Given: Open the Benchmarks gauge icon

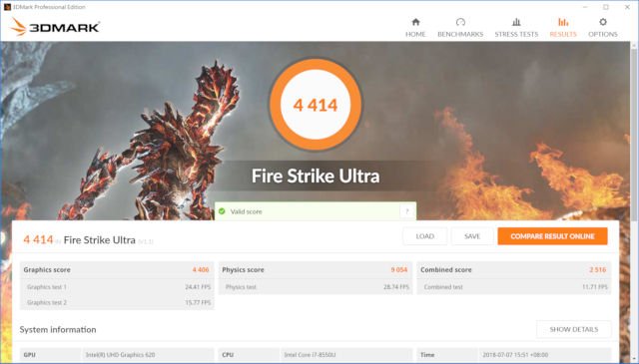Looking at the screenshot, I should pyautogui.click(x=460, y=22).
